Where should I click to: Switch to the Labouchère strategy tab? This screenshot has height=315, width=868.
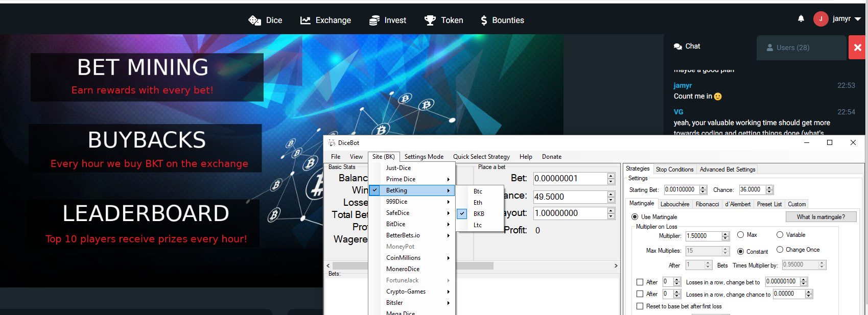pos(674,204)
